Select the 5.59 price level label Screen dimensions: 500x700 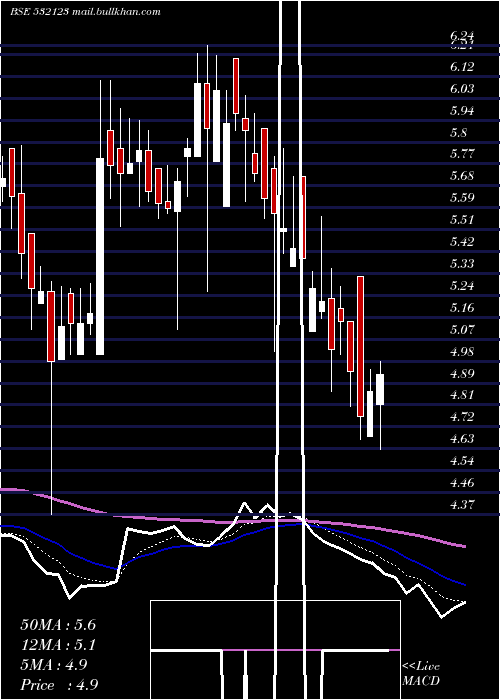(462, 198)
